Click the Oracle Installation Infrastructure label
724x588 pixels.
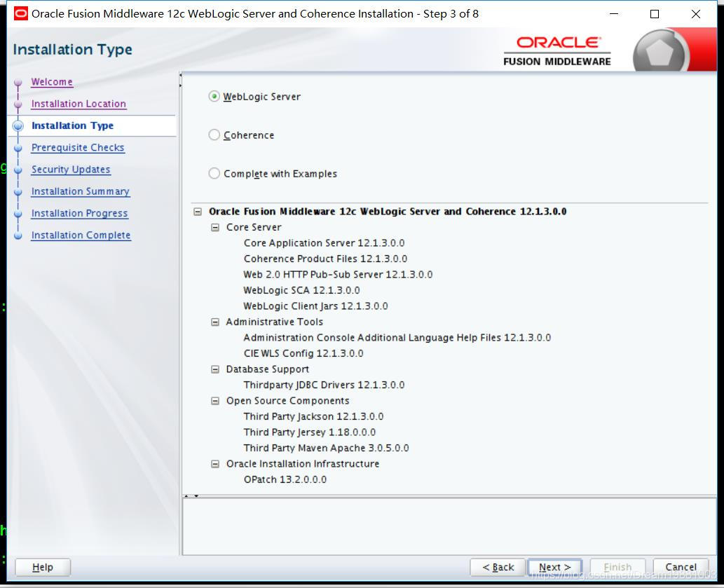[303, 464]
